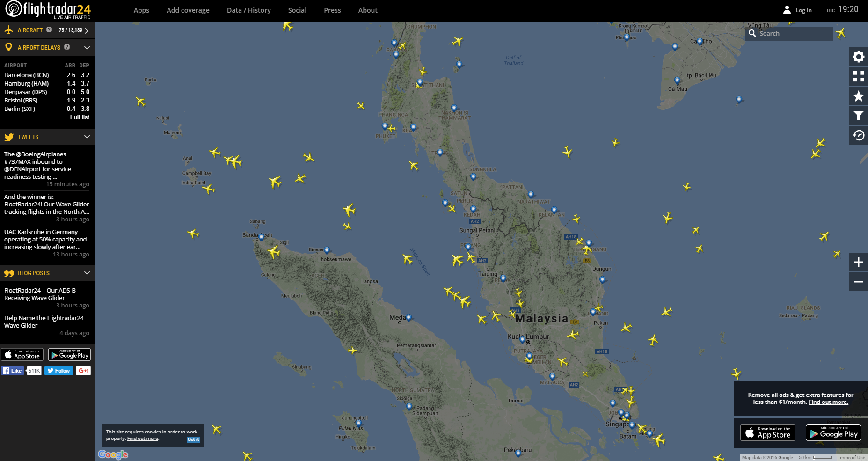This screenshot has height=461, width=868.
Task: Click Find out more in ad banner
Action: [828, 402]
